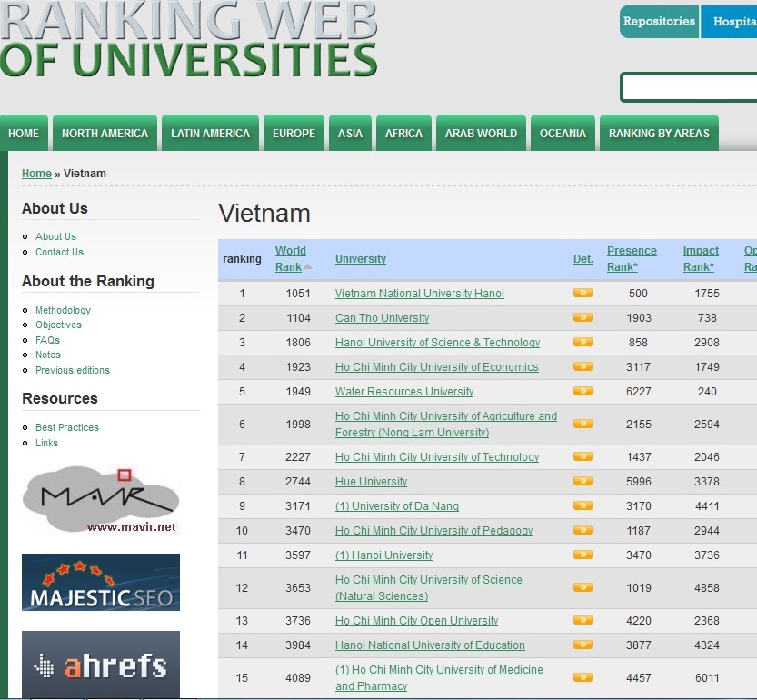Click details icon for Water Resources University

pyautogui.click(x=583, y=391)
